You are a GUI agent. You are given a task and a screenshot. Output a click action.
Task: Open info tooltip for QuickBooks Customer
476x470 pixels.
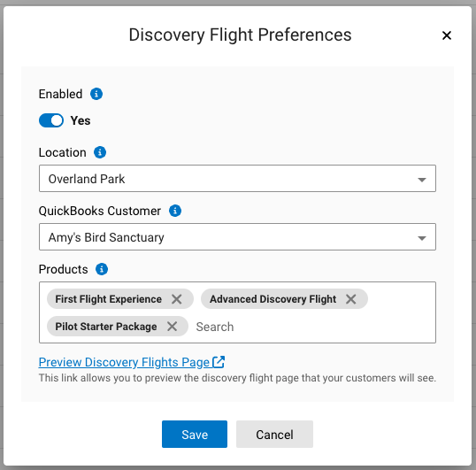[175, 211]
